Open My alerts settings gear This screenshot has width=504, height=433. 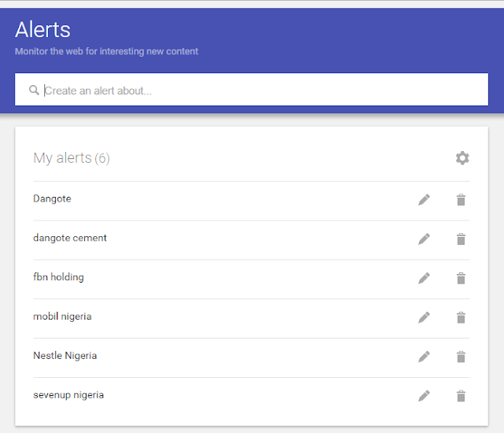(x=462, y=158)
